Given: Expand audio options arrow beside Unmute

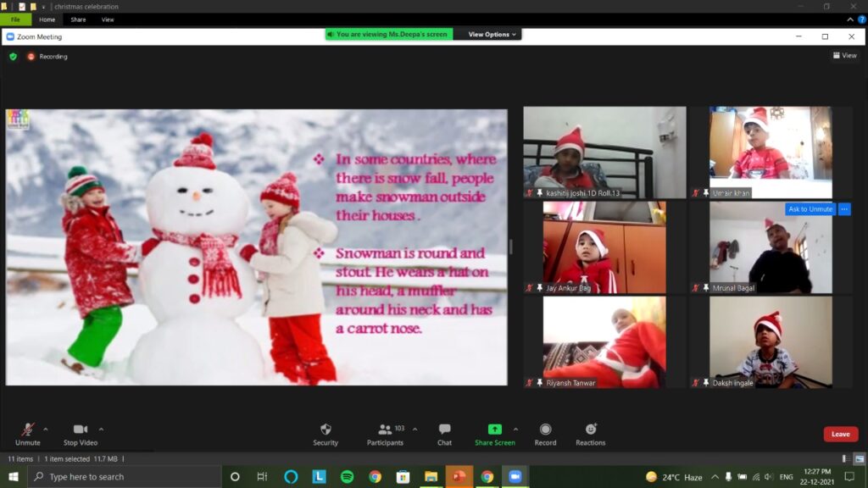Looking at the screenshot, I should pyautogui.click(x=46, y=429).
